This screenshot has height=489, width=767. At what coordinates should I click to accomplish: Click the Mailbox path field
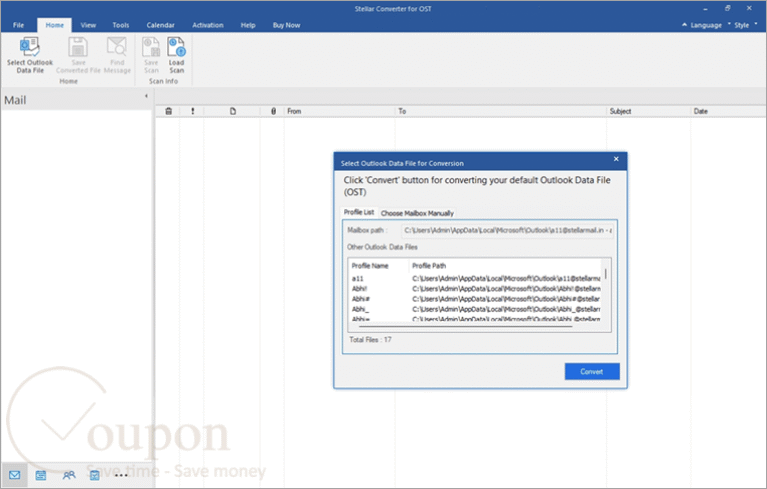point(507,230)
